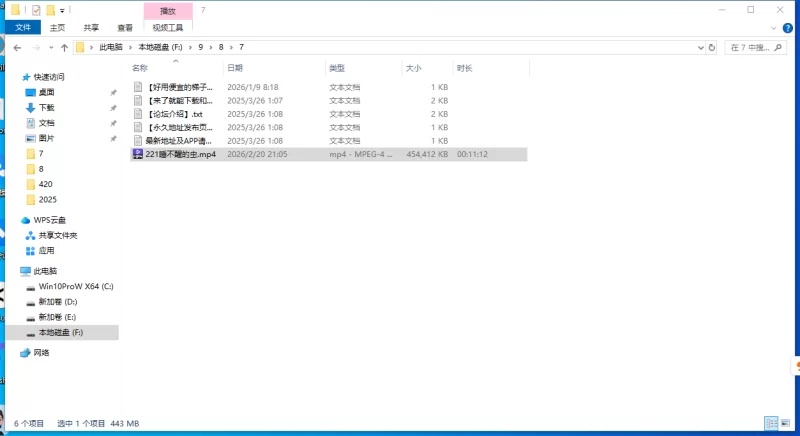Open Customize Quick Access Toolbar dropdown
This screenshot has width=800, height=436.
tap(62, 10)
